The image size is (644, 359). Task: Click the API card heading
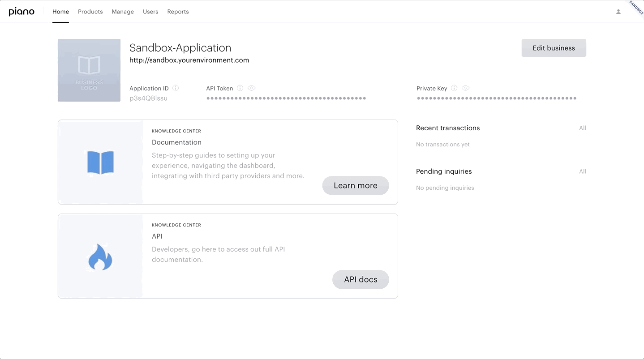coord(157,236)
